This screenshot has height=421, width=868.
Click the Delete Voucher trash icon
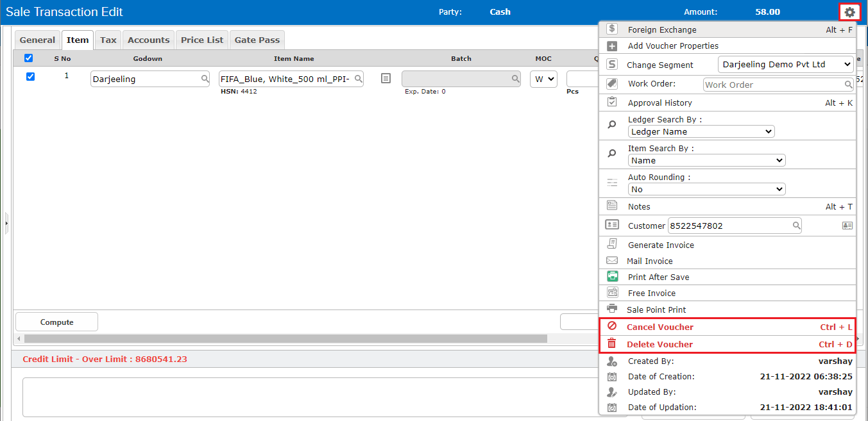(x=612, y=343)
